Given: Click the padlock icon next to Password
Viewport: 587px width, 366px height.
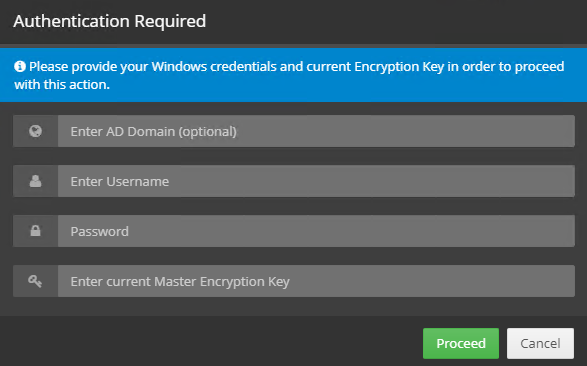Looking at the screenshot, I should (36, 231).
